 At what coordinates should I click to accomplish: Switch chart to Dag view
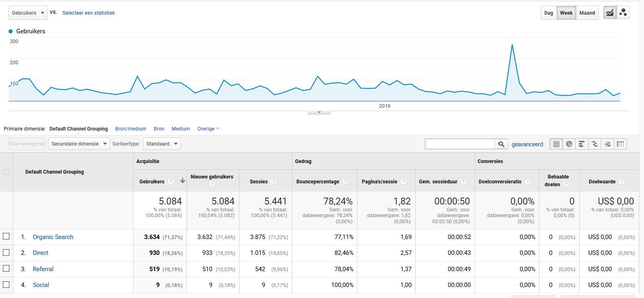(549, 13)
